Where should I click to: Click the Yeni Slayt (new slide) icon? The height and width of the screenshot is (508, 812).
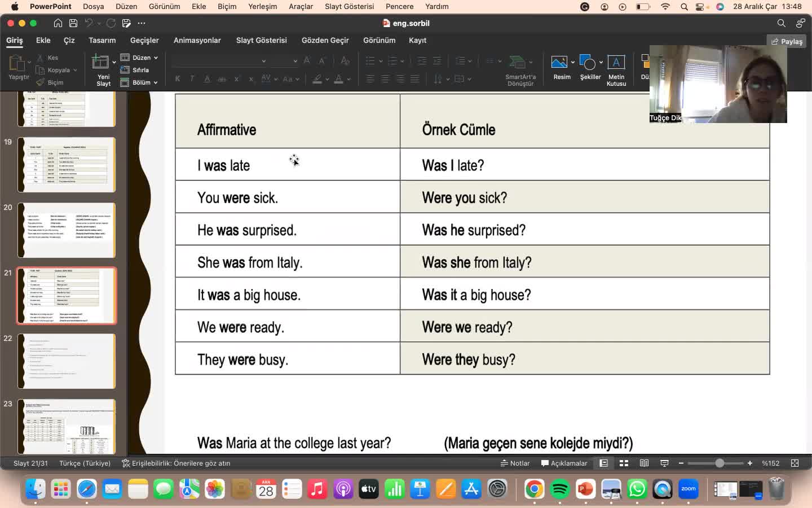pos(100,62)
